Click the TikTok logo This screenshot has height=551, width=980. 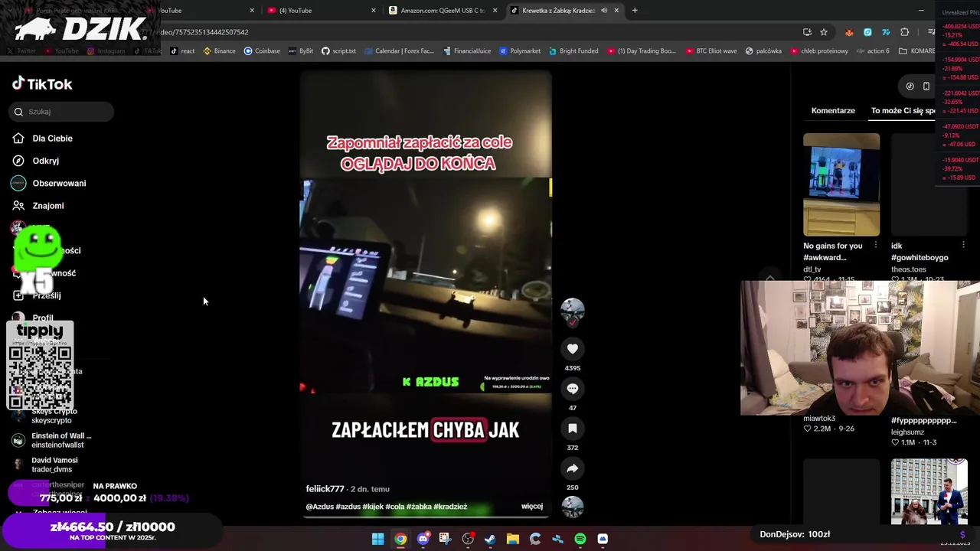[x=42, y=83]
